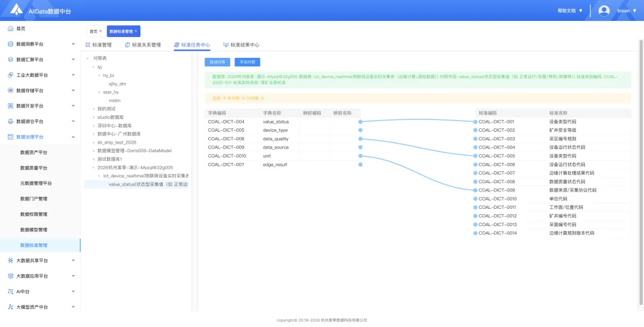
Task: Click the 大模型资产中台 sidebar icon
Action: coord(11,307)
